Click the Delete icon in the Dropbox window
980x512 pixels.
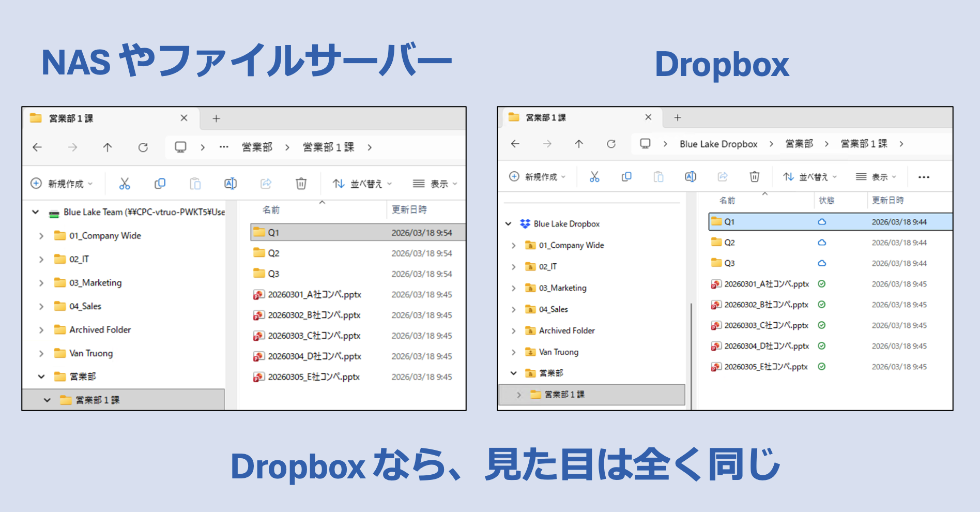click(x=754, y=176)
